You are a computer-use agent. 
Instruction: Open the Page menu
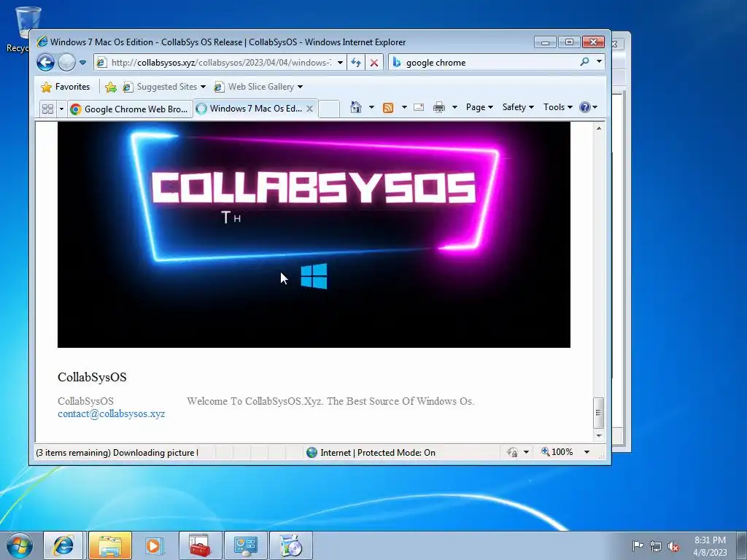point(479,107)
